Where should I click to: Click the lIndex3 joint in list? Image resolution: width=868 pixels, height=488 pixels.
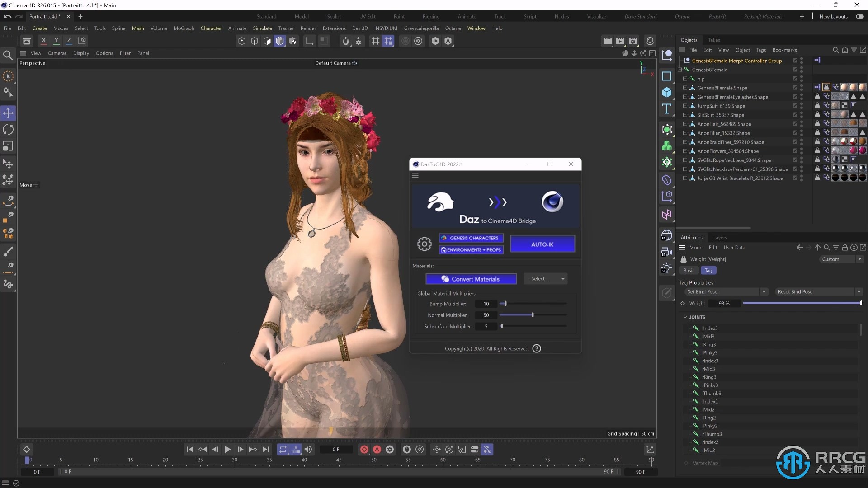click(x=709, y=328)
